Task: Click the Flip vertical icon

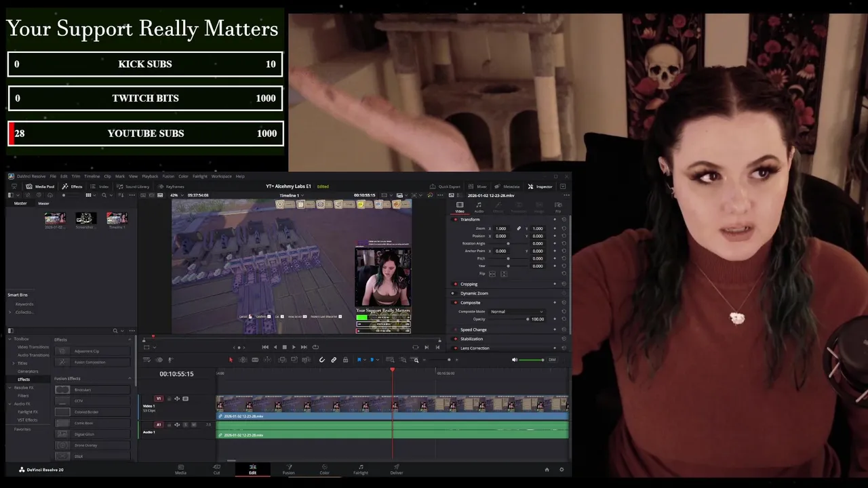Action: 502,274
